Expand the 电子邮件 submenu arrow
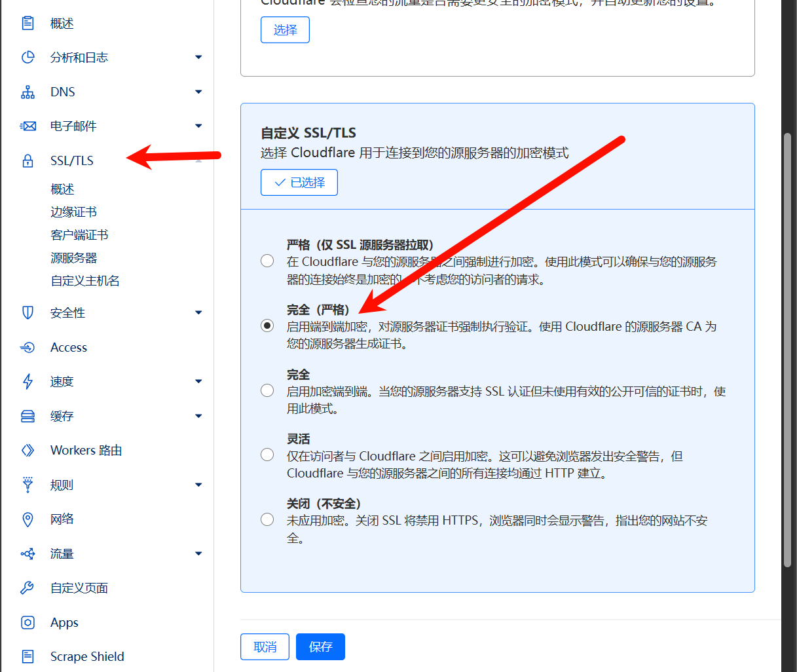This screenshot has width=797, height=672. 198,126
